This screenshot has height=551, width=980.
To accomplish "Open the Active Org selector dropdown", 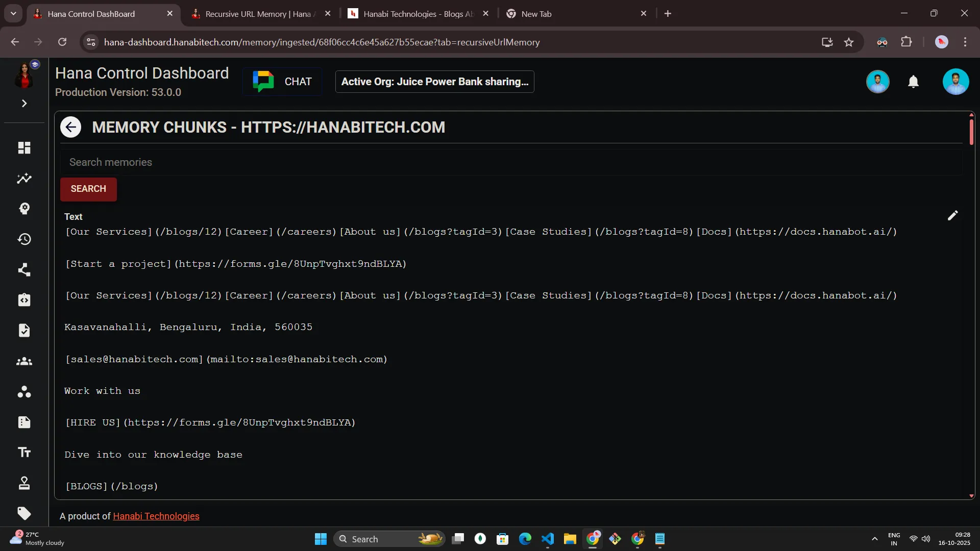I will [434, 82].
